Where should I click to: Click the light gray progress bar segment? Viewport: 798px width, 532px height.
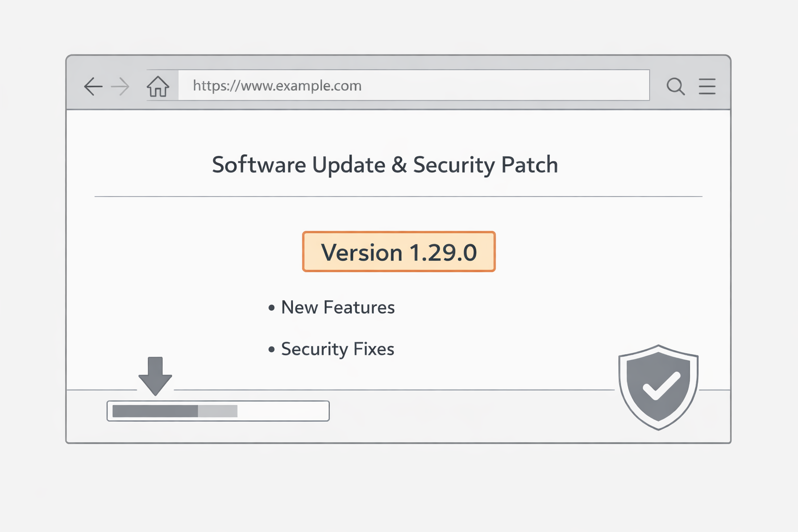click(x=218, y=411)
